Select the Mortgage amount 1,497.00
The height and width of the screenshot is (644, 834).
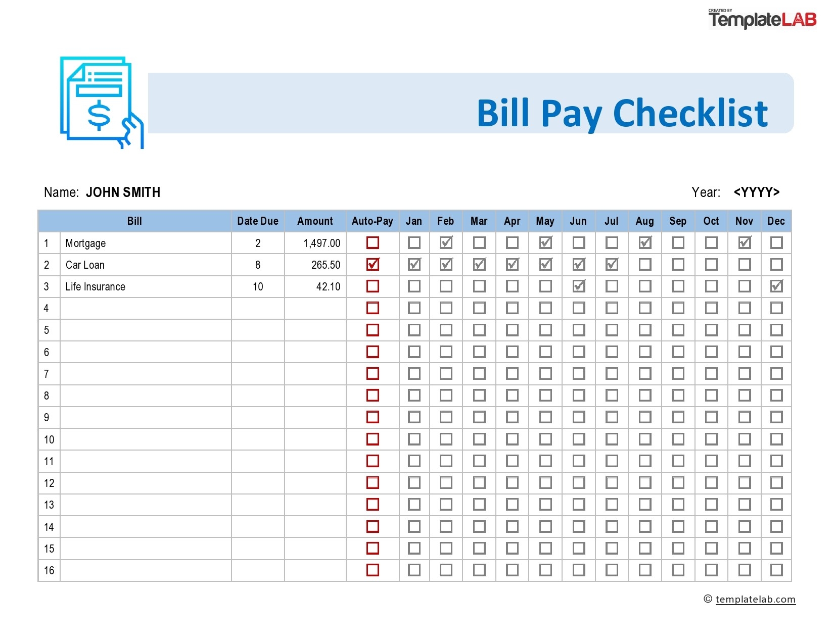click(x=322, y=243)
